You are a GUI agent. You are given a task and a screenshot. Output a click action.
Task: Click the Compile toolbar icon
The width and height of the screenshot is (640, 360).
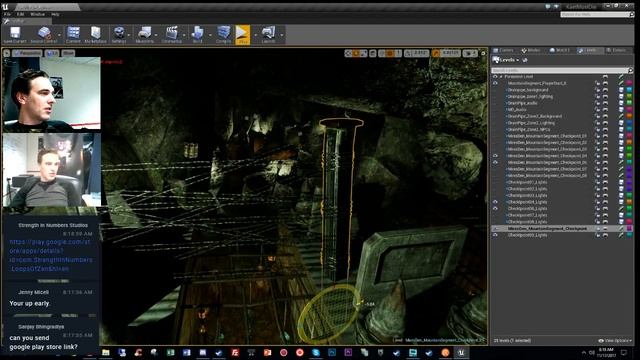223,35
